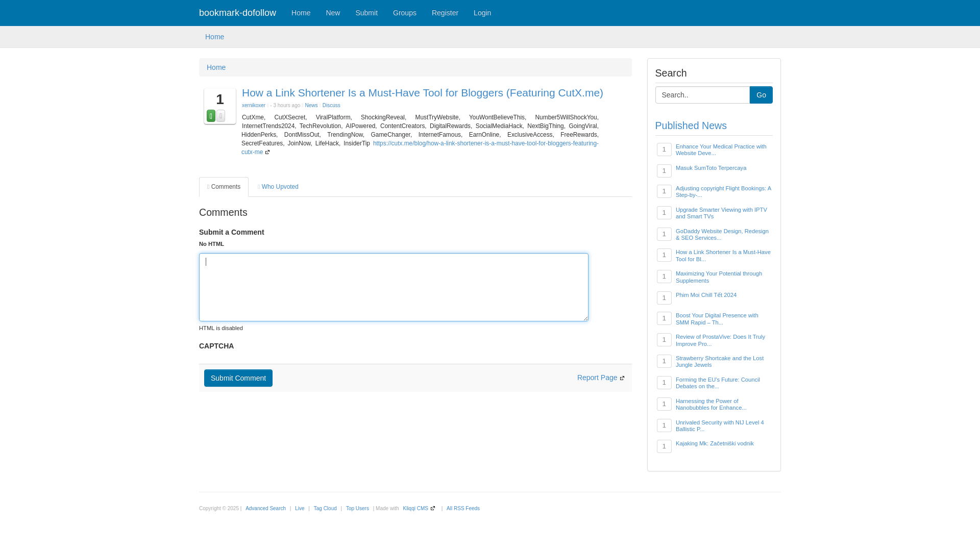Open Enhance Your Medical Practice article

721,150
